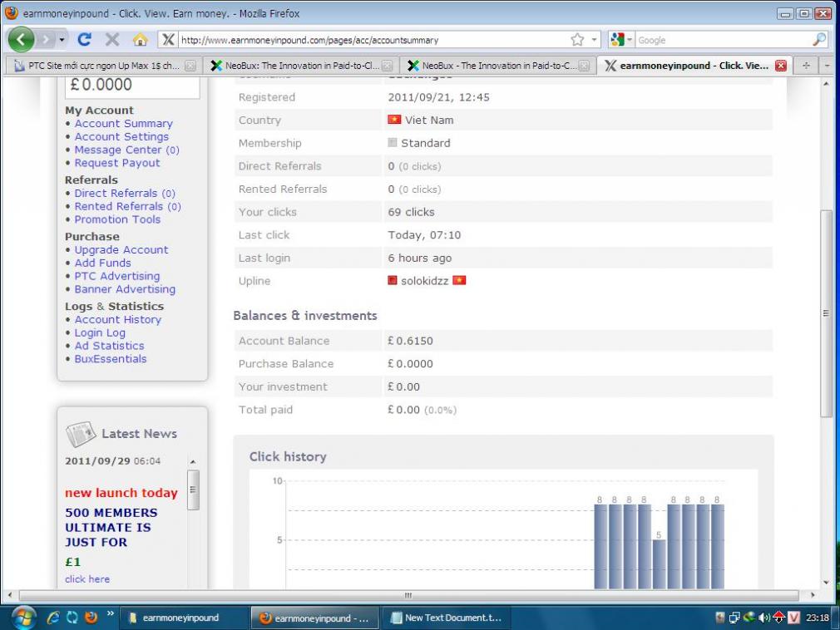Select the '69 clicks' value
The width and height of the screenshot is (840, 630).
(411, 212)
